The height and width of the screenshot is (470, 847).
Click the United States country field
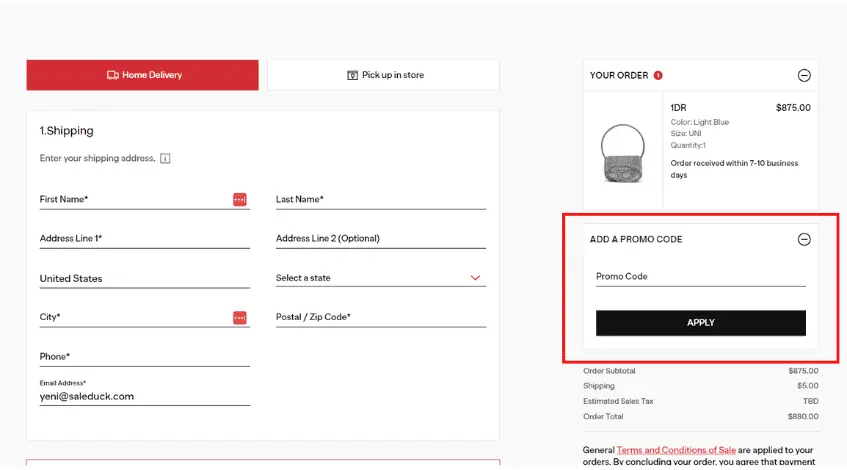point(144,279)
